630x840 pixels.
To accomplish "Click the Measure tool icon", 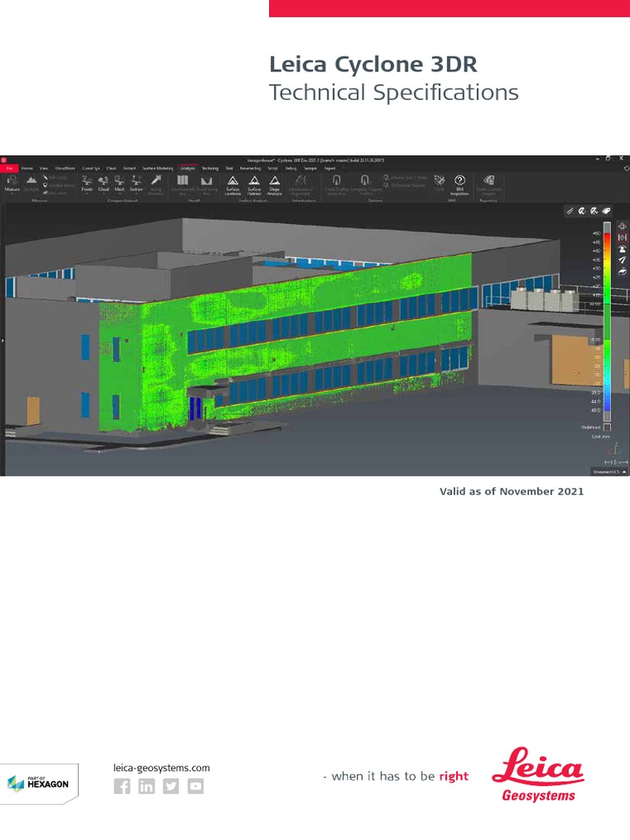I will pos(11,180).
